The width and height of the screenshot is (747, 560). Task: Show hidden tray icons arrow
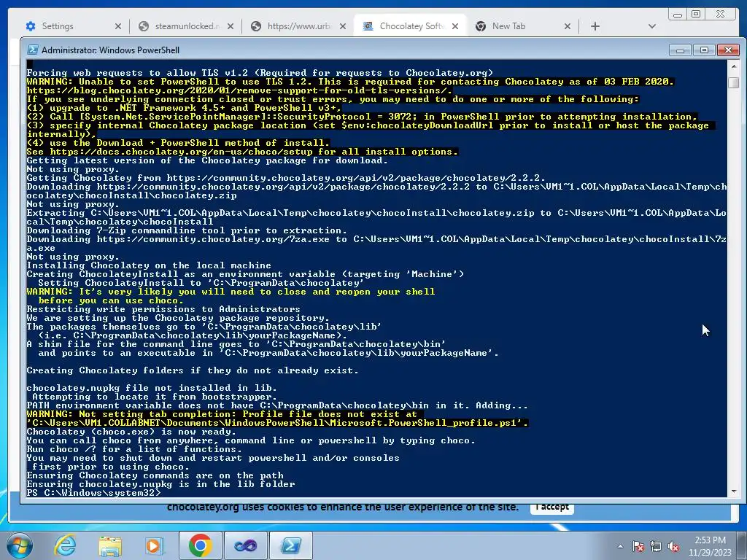click(620, 546)
